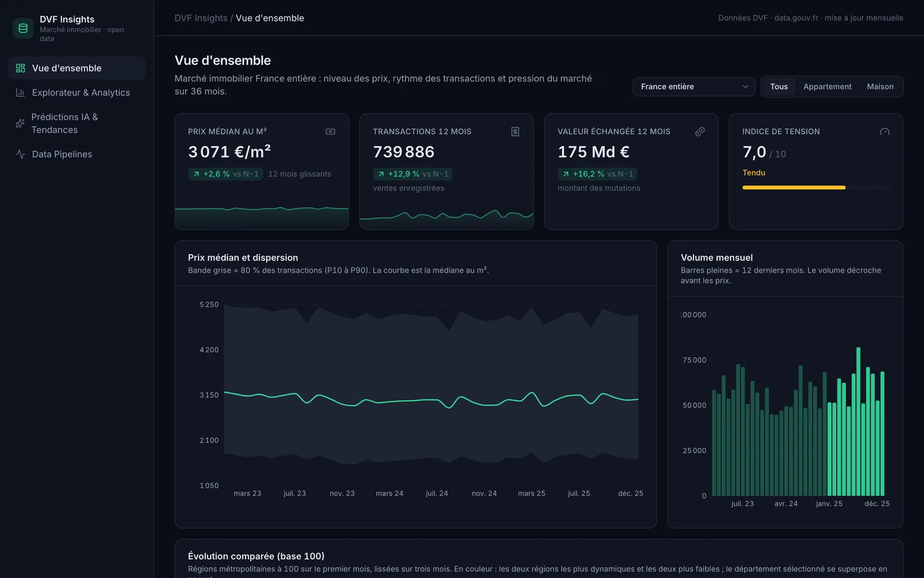Click the up arrow in +12,9 % badge
The width and height of the screenshot is (924, 578).
click(381, 174)
